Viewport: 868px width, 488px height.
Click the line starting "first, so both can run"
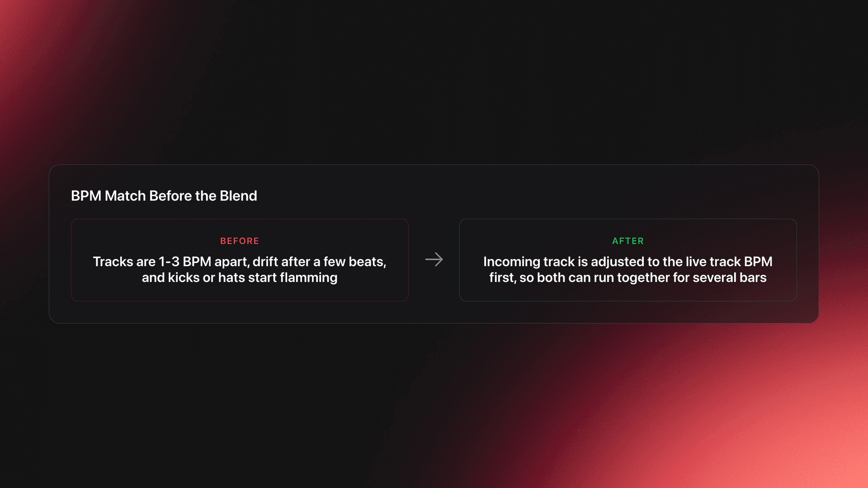pos(628,277)
